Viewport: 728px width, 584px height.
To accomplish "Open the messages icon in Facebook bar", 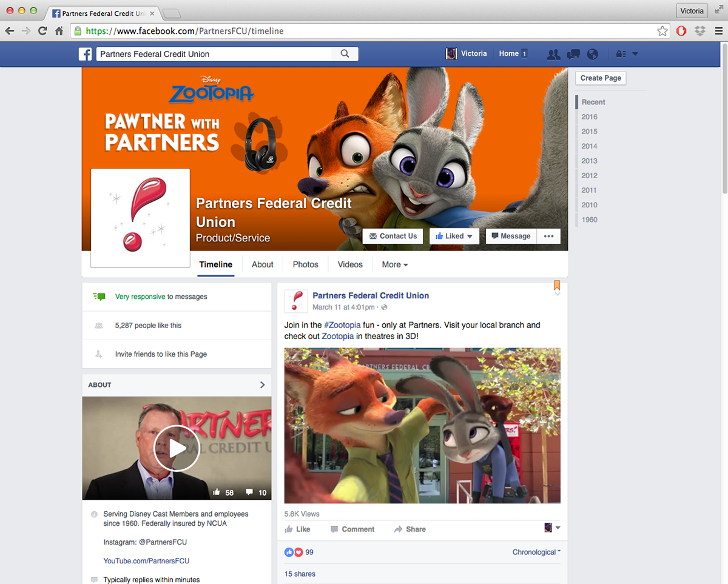I will tap(573, 54).
